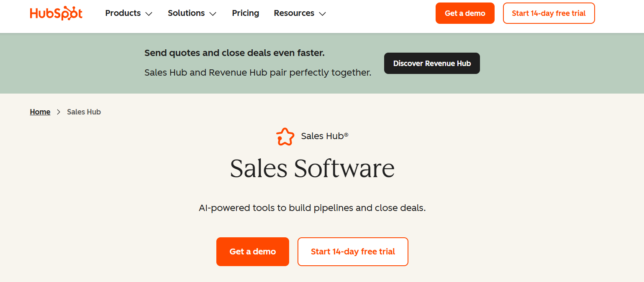Image resolution: width=644 pixels, height=282 pixels.
Task: Click Get a demo in the top navigation
Action: click(x=465, y=13)
